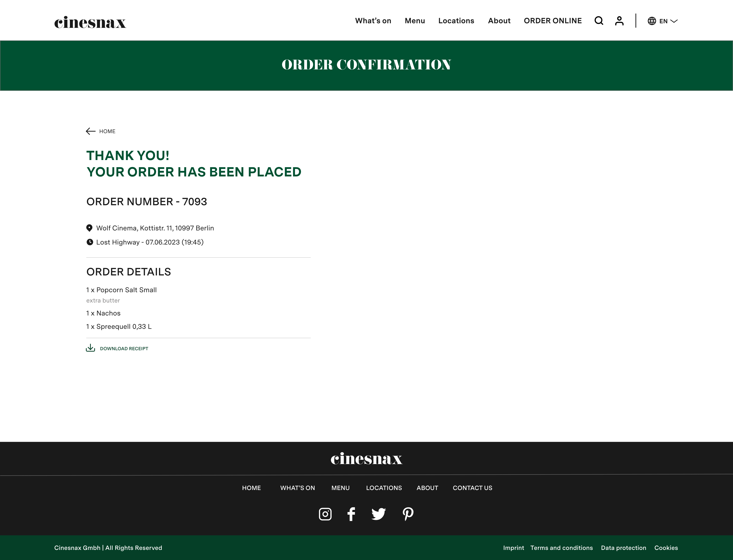733x560 pixels.
Task: Open Imprint link
Action: coord(513,548)
